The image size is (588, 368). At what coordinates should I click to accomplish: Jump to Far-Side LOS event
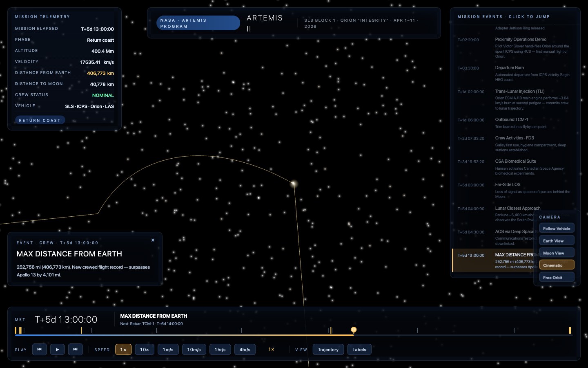pos(515,191)
